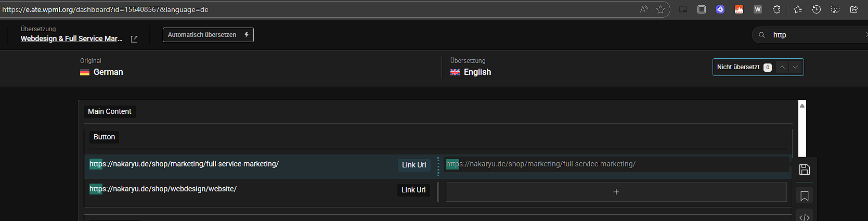Click the save translation disk icon
Image resolution: width=868 pixels, height=221 pixels.
point(804,170)
